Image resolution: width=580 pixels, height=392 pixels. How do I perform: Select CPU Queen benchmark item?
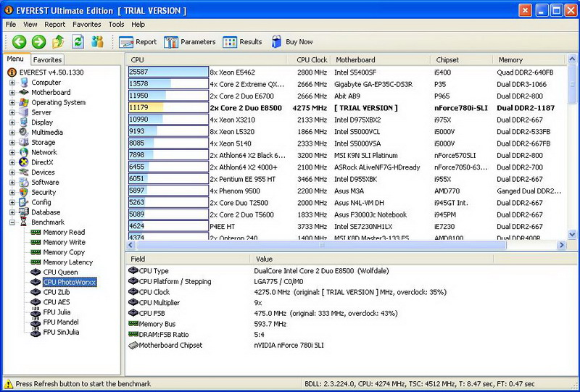coord(60,272)
